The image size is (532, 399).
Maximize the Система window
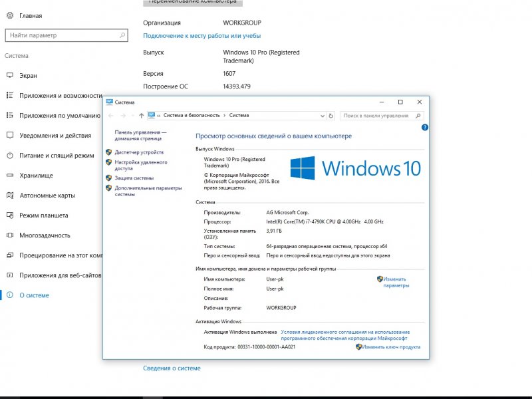pyautogui.click(x=400, y=102)
